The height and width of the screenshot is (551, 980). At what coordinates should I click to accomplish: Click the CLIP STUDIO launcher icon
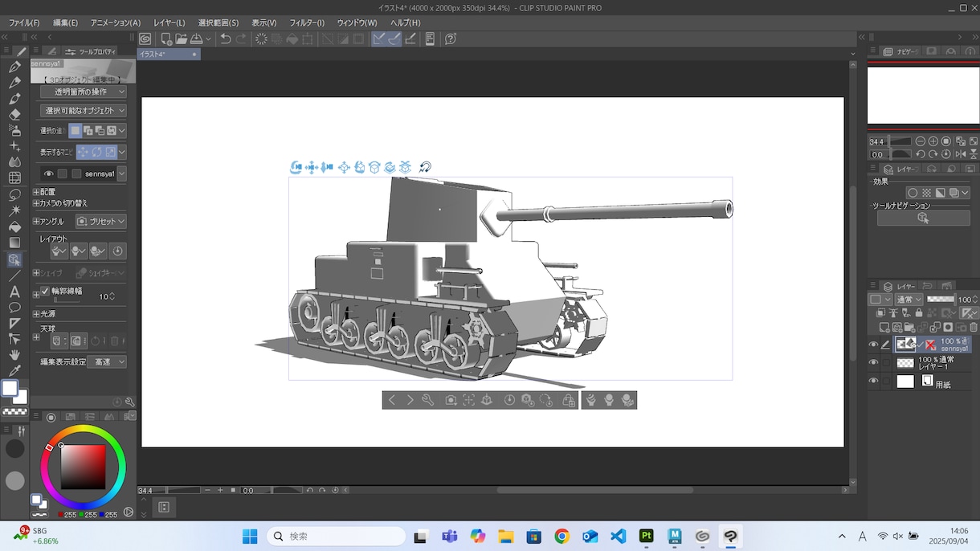[x=145, y=39]
